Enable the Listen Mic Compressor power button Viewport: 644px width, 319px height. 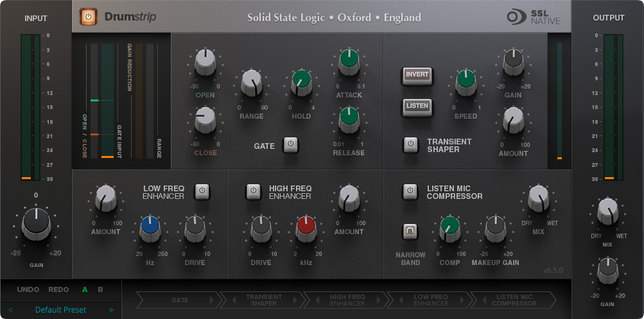click(410, 192)
